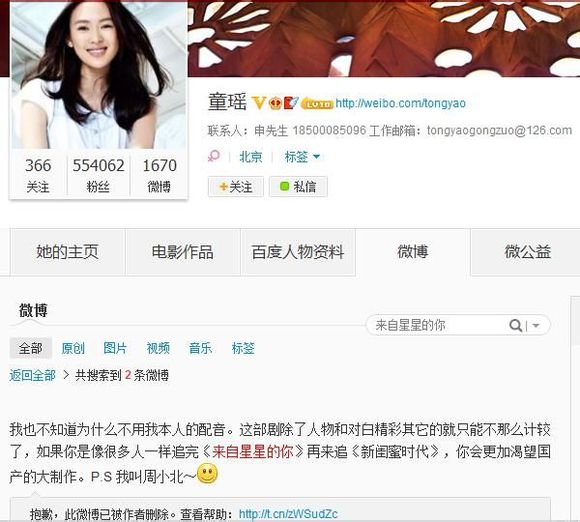Click the profile photo thumbnail

tap(98, 75)
